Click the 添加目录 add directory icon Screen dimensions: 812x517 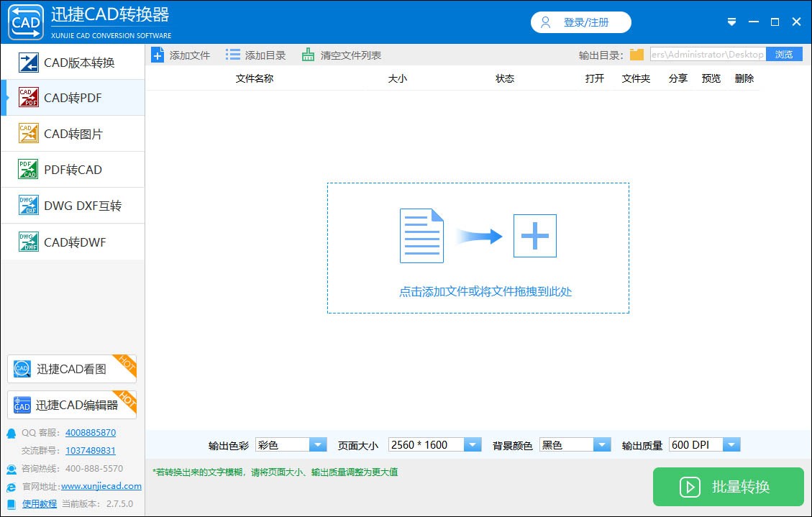[x=232, y=53]
